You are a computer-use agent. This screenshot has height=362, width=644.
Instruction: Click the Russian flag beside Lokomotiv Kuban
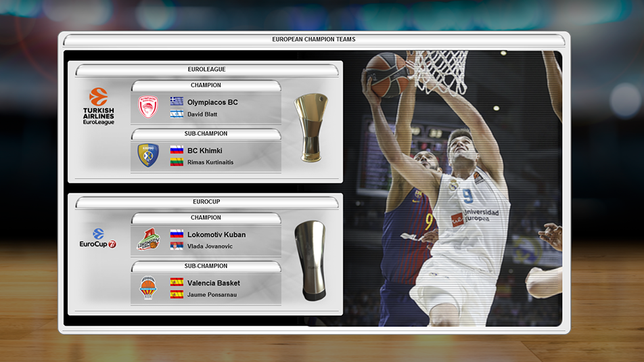click(177, 234)
